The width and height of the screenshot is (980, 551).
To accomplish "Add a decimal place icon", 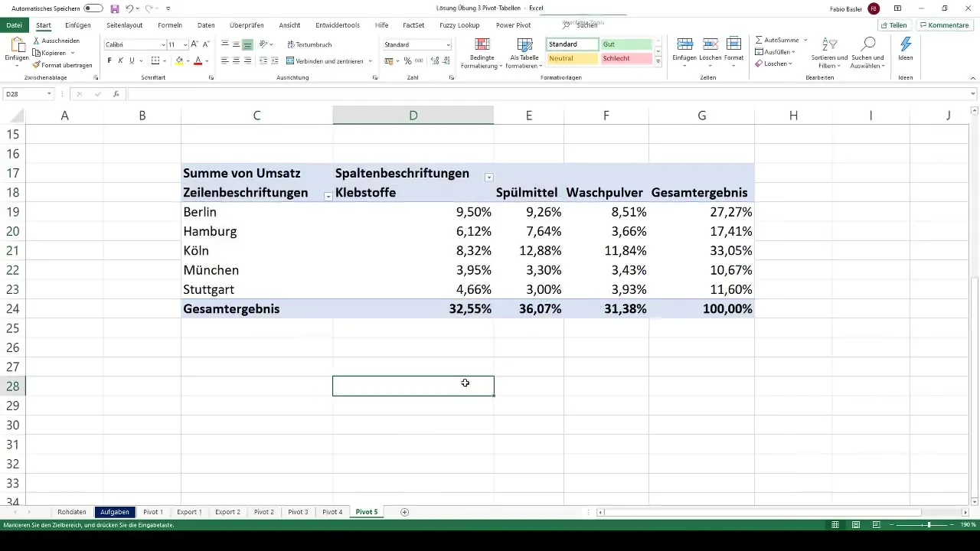I will 433,60.
